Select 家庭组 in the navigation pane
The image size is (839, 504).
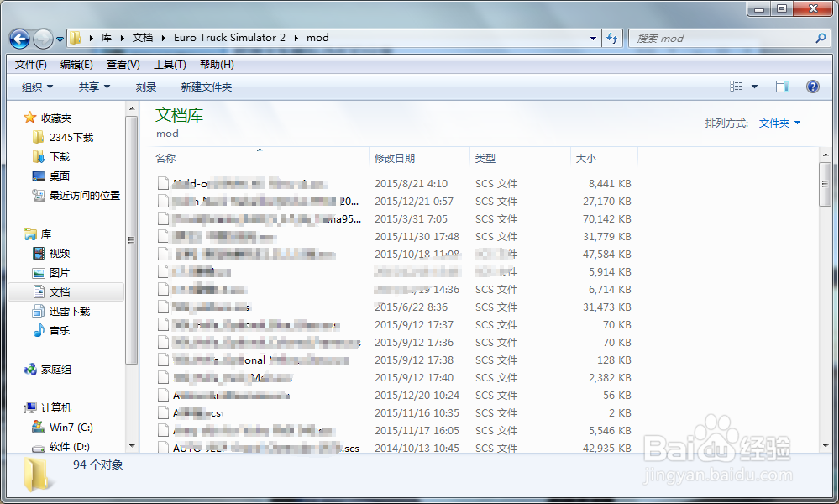55,369
